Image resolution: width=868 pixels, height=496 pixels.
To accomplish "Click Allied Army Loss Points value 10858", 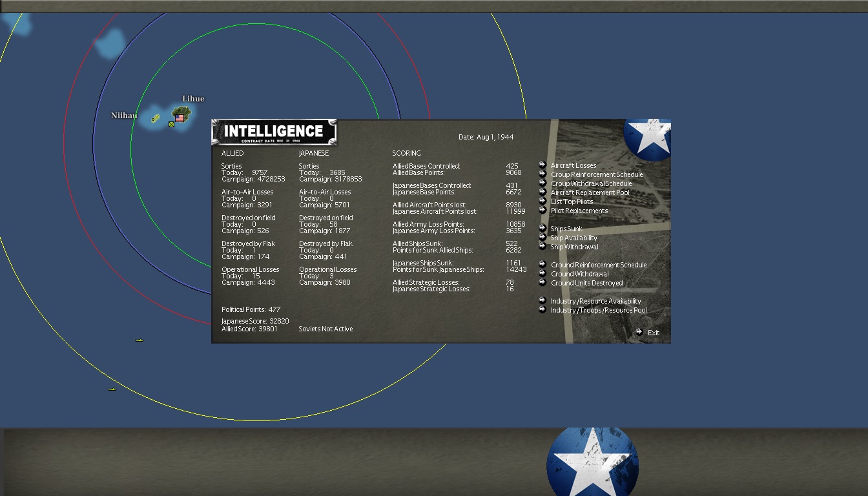I will coord(515,224).
